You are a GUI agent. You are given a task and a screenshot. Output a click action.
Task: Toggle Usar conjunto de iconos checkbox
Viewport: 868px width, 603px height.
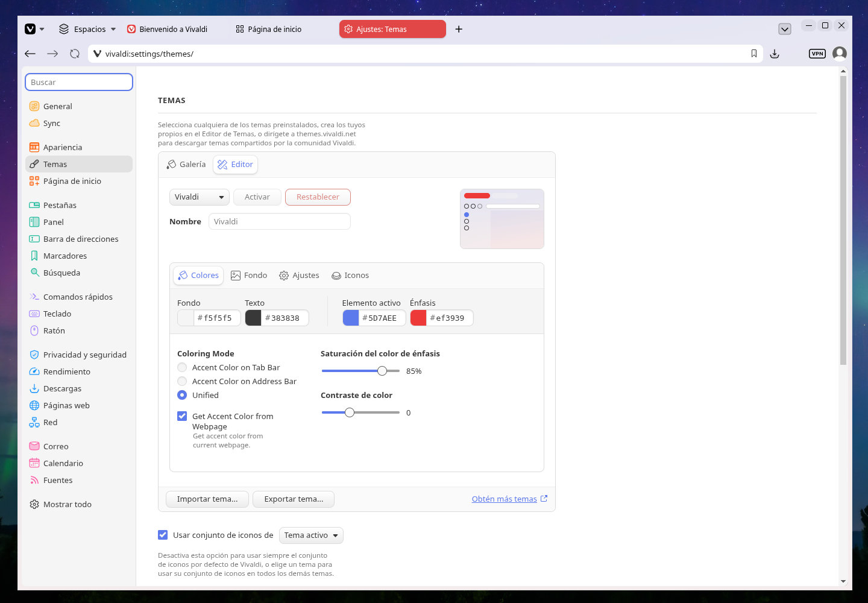163,535
